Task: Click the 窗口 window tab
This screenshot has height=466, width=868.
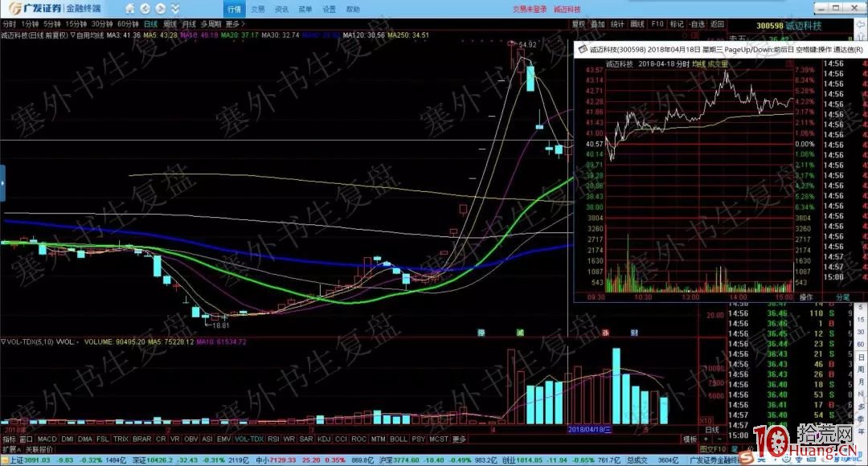Action: tap(26, 439)
